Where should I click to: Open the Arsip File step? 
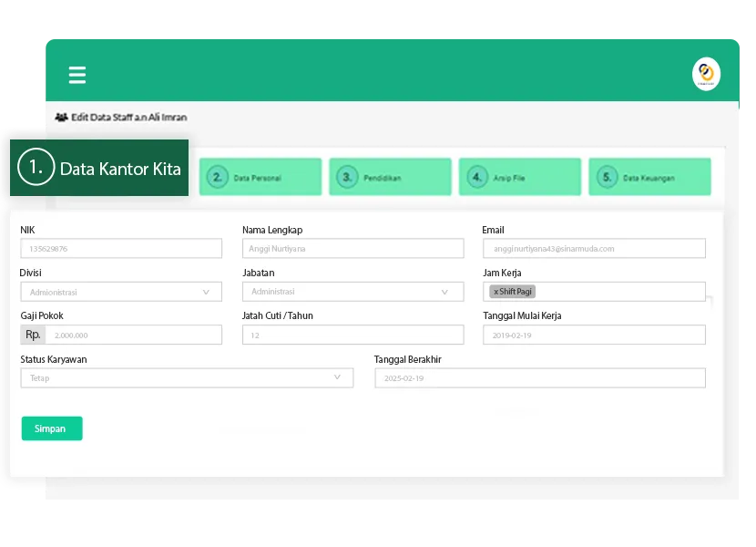click(519, 178)
